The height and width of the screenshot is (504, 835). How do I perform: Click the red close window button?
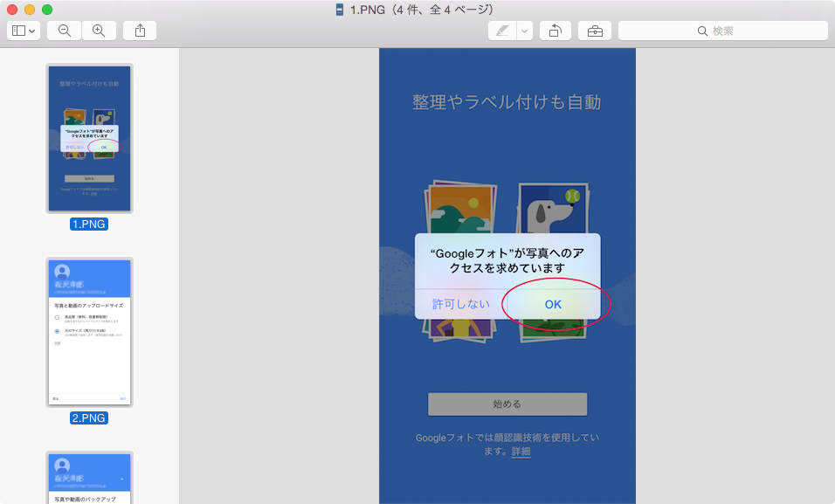pyautogui.click(x=12, y=10)
